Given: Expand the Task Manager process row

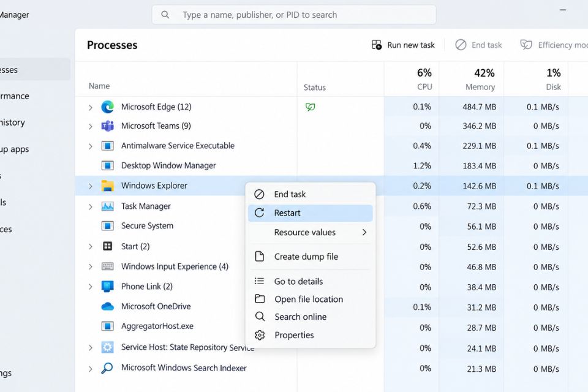Looking at the screenshot, I should [91, 207].
